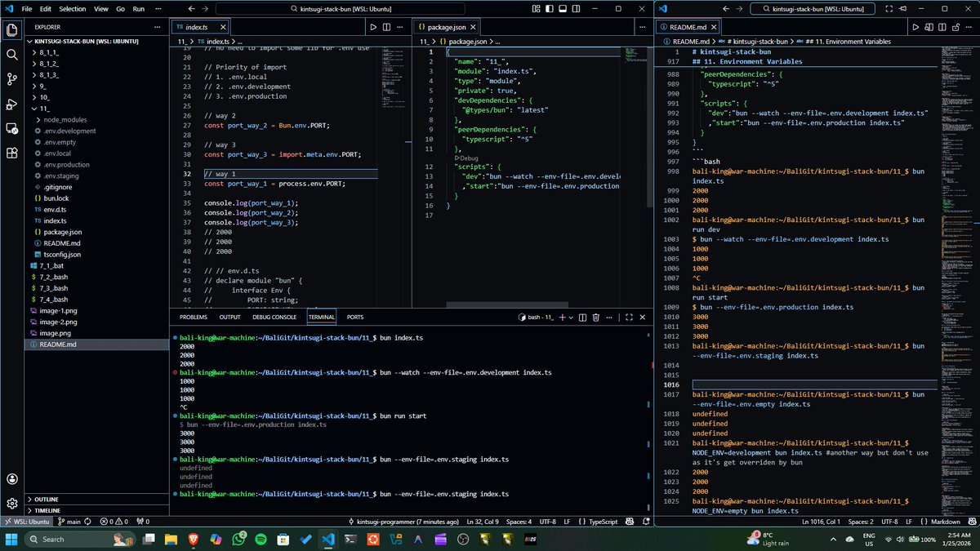Open the Explorer view in activity bar
Image resolution: width=980 pixels, height=551 pixels.
click(12, 30)
